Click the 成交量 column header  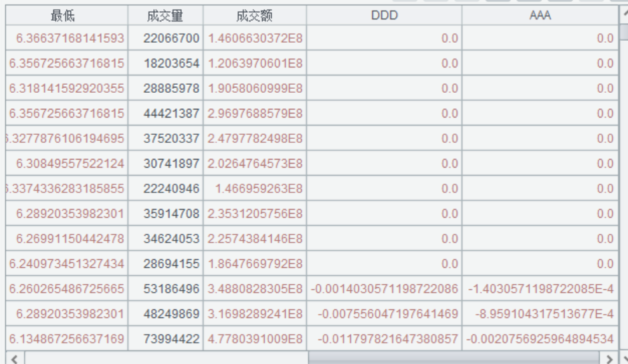tap(165, 15)
